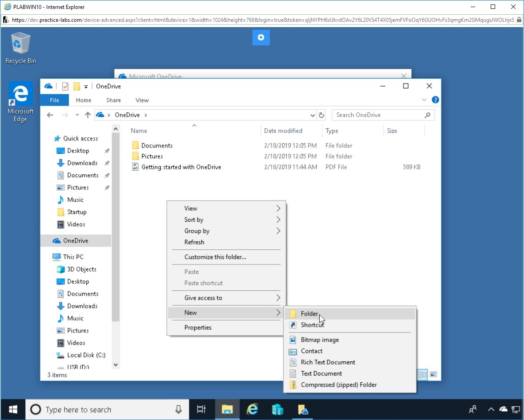Click the OneDrive cloud icon in the Explorer title bar

[48, 86]
